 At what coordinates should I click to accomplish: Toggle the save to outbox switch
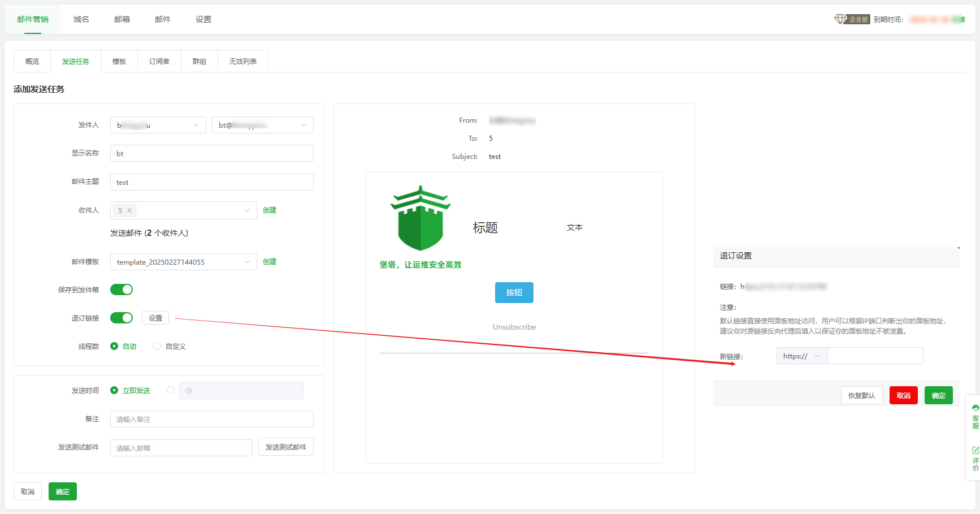(122, 290)
